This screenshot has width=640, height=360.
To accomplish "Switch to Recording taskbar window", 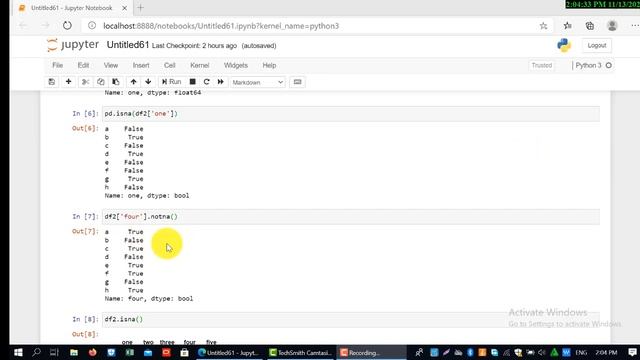I will 371,352.
